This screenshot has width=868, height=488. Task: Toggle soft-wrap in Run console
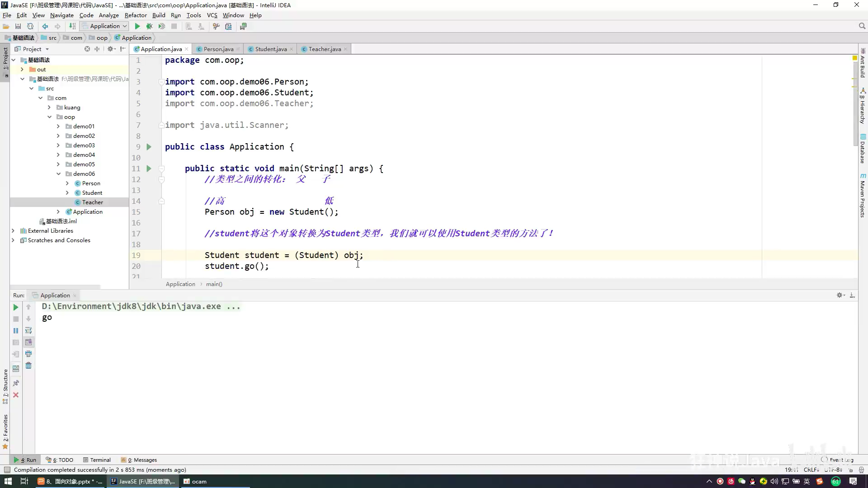coord(28,331)
